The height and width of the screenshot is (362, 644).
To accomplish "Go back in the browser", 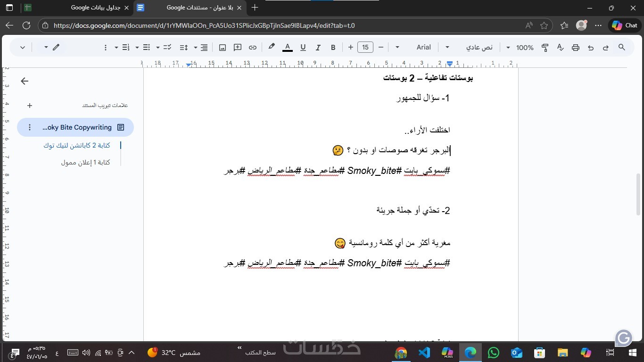I will tap(9, 25).
